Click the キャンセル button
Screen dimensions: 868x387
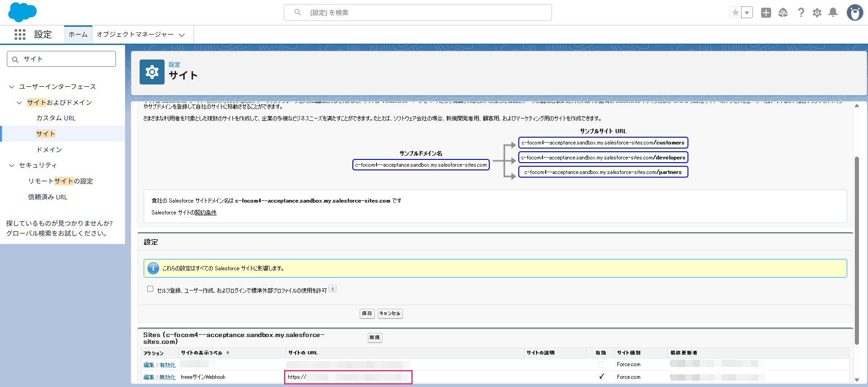point(390,313)
